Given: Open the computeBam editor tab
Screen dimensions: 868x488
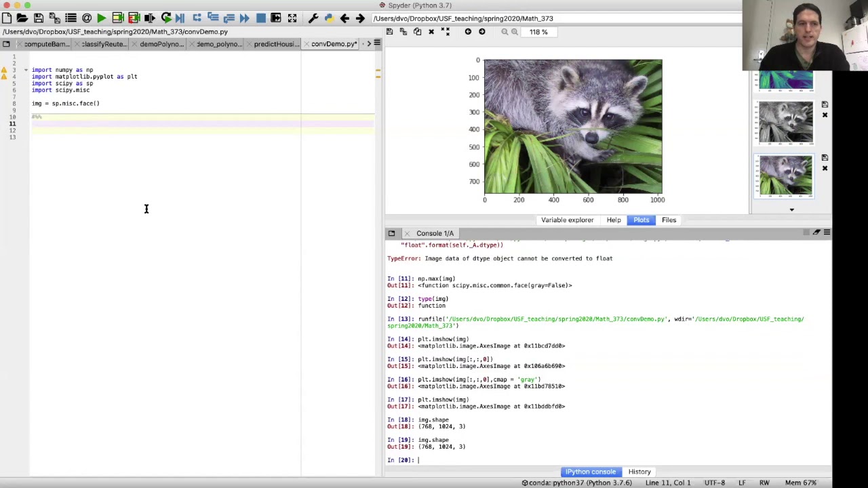Looking at the screenshot, I should pyautogui.click(x=44, y=44).
